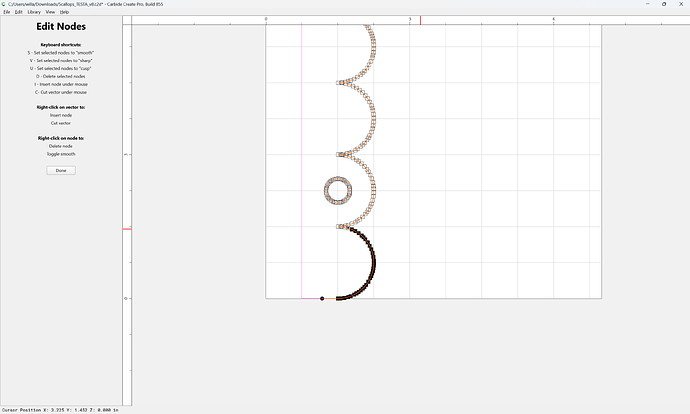690x414 pixels.
Task: Click the small circle vector of nodes
Action: pyautogui.click(x=338, y=191)
